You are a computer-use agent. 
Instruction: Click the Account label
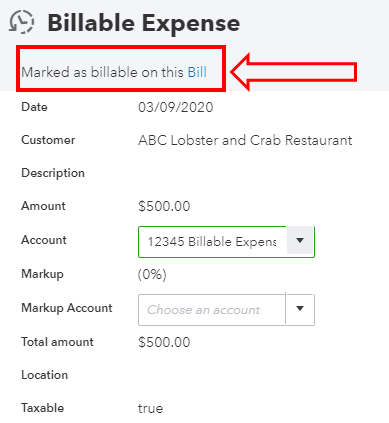click(x=44, y=240)
